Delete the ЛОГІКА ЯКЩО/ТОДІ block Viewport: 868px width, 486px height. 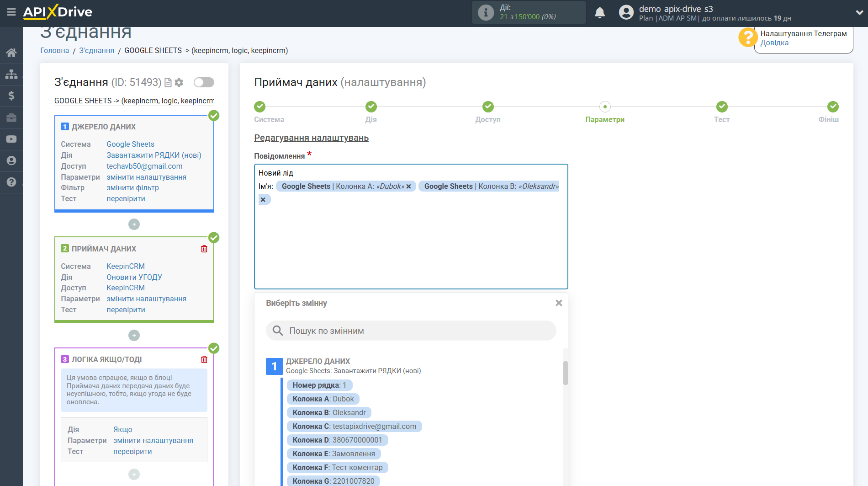click(204, 359)
